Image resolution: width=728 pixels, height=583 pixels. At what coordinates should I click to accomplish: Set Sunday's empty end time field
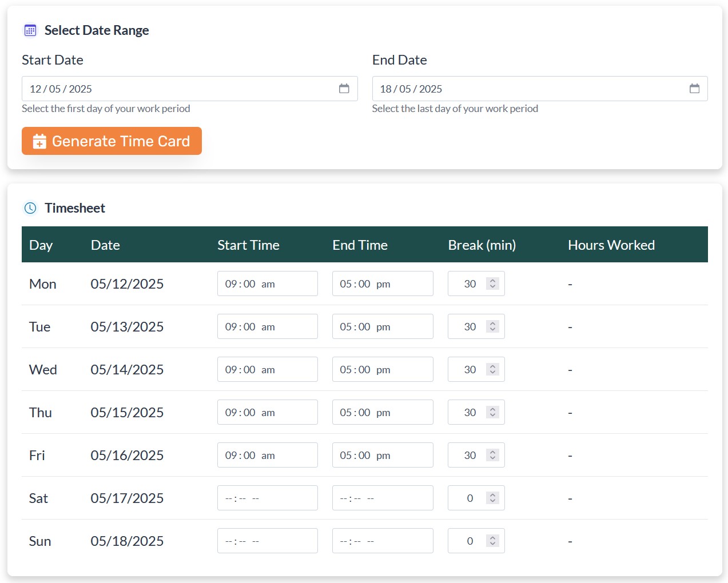(382, 541)
